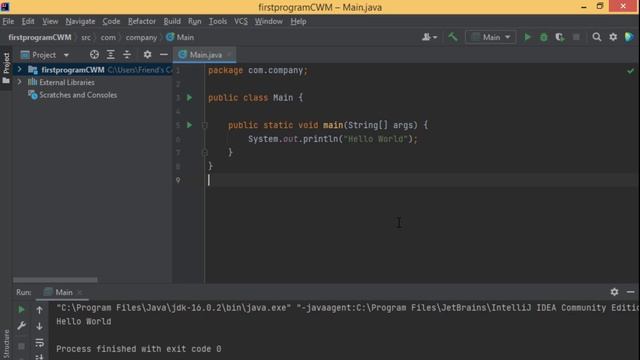Click the Main class breadcrumb
The width and height of the screenshot is (640, 360).
[180, 37]
